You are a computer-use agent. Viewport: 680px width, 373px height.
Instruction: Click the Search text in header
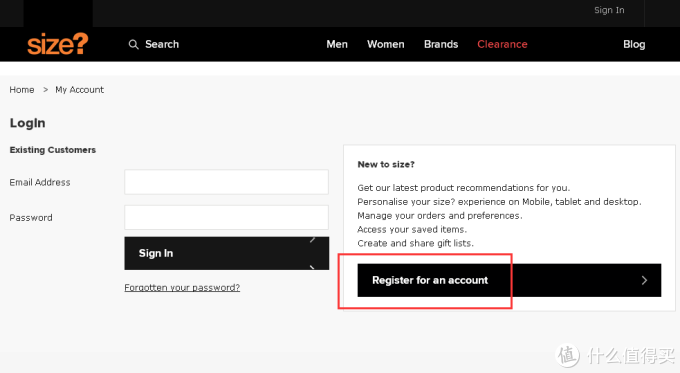coord(162,44)
